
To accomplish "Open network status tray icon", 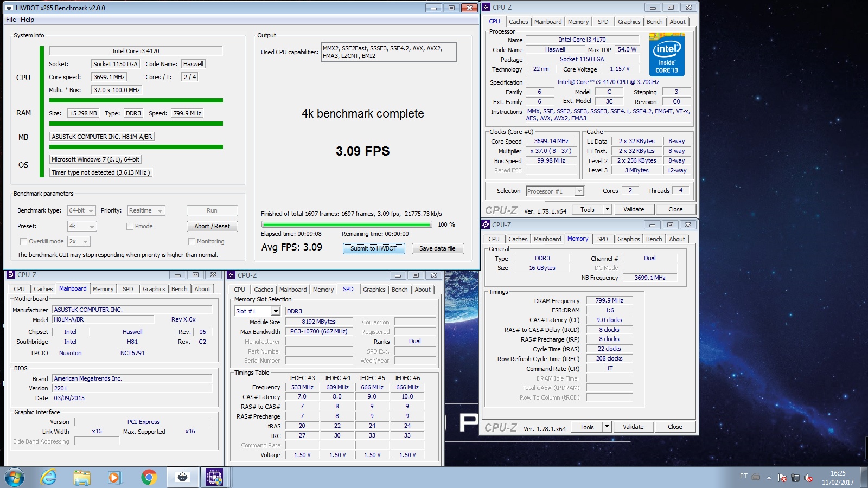I will (795, 478).
